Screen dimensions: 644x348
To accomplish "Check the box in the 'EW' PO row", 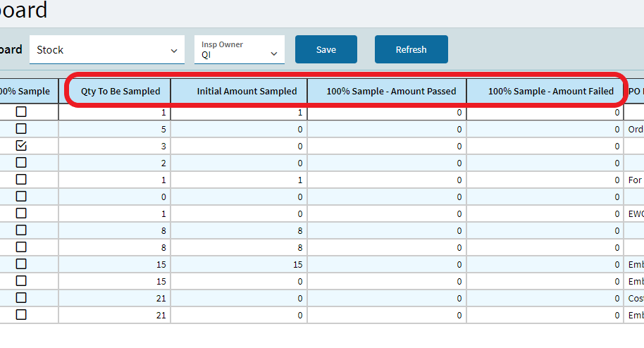I will point(21,213).
